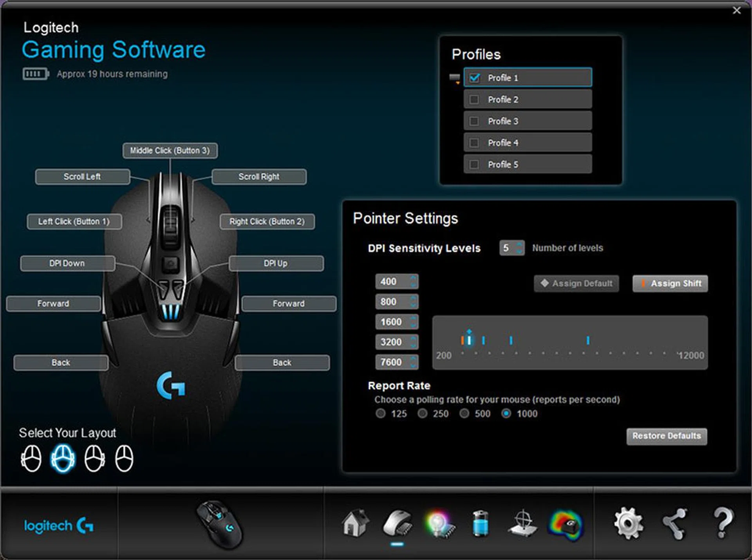Adjust the number of levels stepper
752x560 pixels.
coord(519,248)
